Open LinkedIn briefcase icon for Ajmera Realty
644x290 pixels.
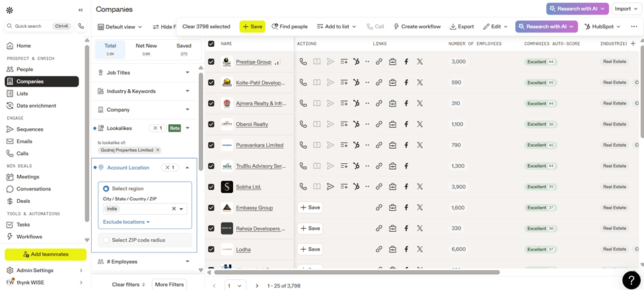(392, 104)
